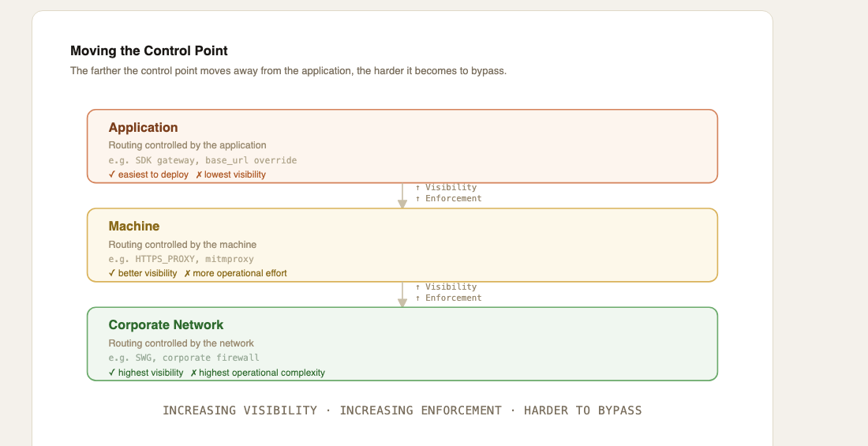This screenshot has width=868, height=446.
Task: Click the checkmark before better visibility
Action: point(112,273)
